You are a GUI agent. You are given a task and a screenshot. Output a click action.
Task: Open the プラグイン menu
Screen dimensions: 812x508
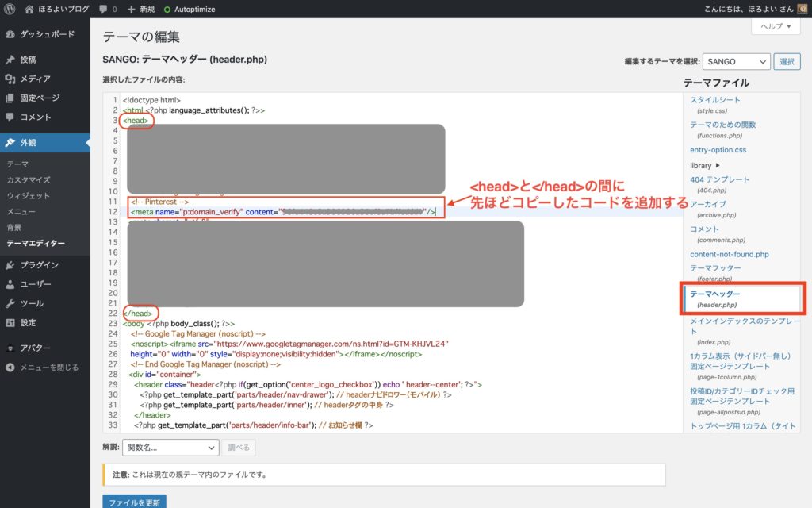click(x=45, y=265)
